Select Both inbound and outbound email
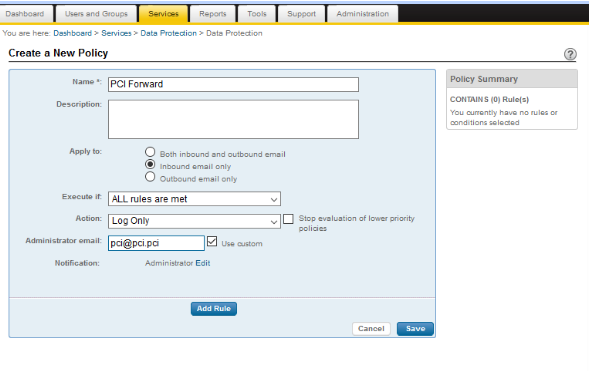 click(150, 152)
